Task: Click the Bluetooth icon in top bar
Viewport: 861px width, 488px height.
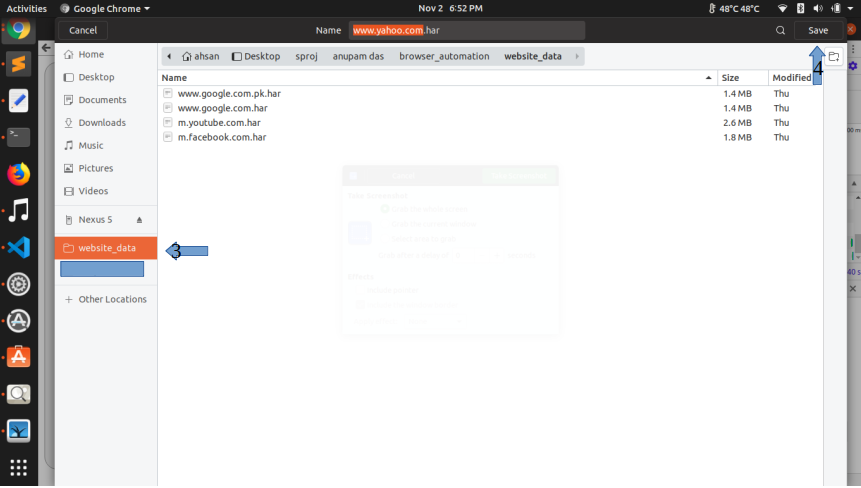Action: click(x=801, y=8)
